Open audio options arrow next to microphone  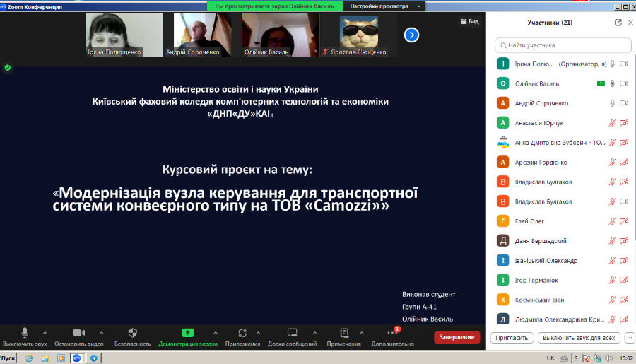(45, 333)
